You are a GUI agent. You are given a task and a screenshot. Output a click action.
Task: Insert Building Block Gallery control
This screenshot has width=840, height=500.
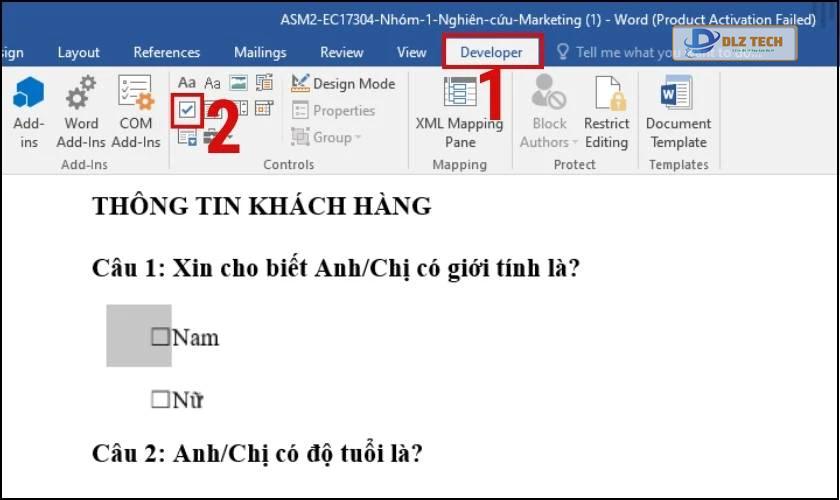264,83
